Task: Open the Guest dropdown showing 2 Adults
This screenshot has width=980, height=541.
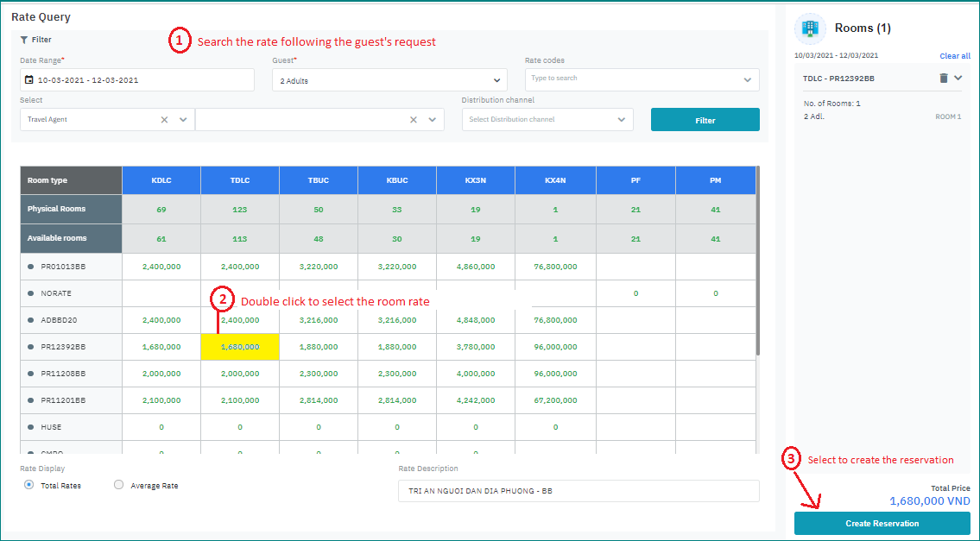Action: (389, 80)
